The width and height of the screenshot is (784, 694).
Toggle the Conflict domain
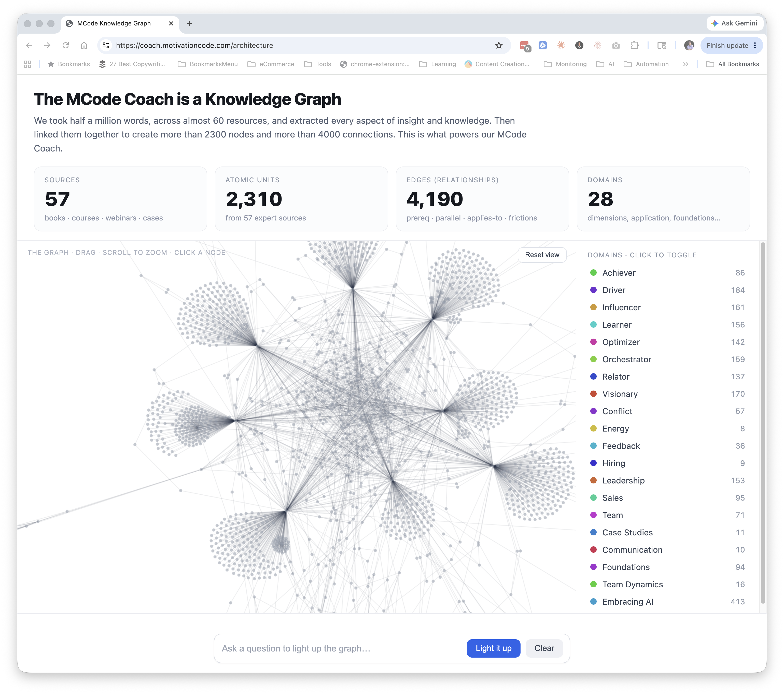(x=667, y=411)
